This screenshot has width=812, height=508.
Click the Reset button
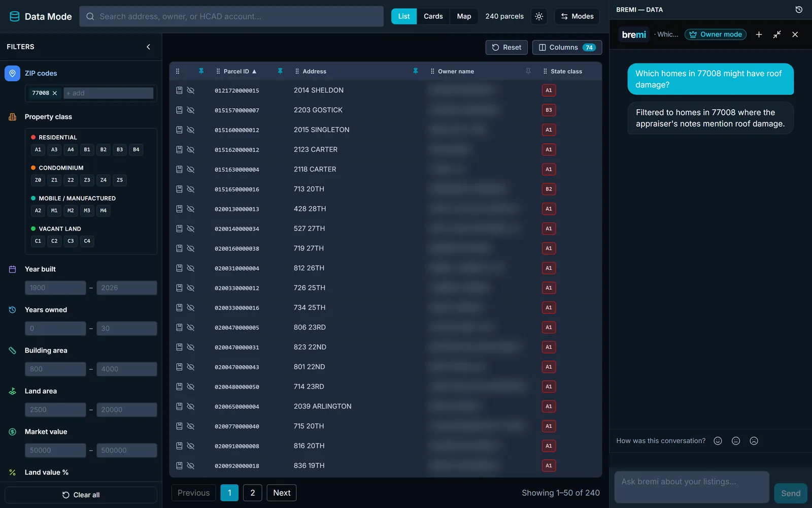pyautogui.click(x=506, y=47)
